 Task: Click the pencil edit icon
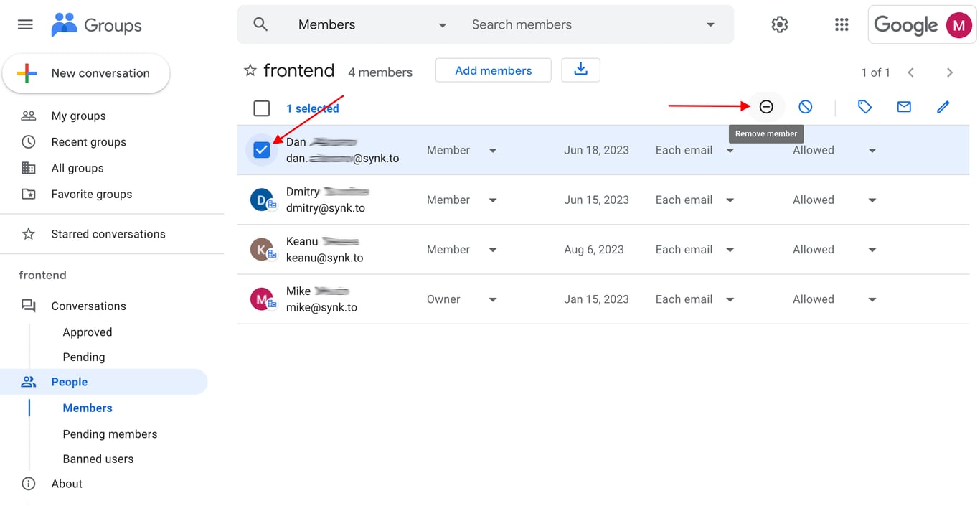click(943, 107)
